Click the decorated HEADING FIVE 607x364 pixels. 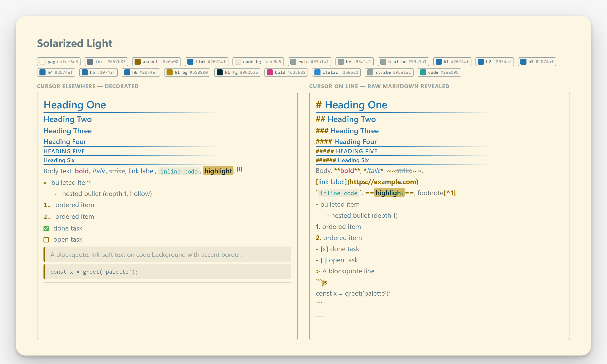coord(64,151)
